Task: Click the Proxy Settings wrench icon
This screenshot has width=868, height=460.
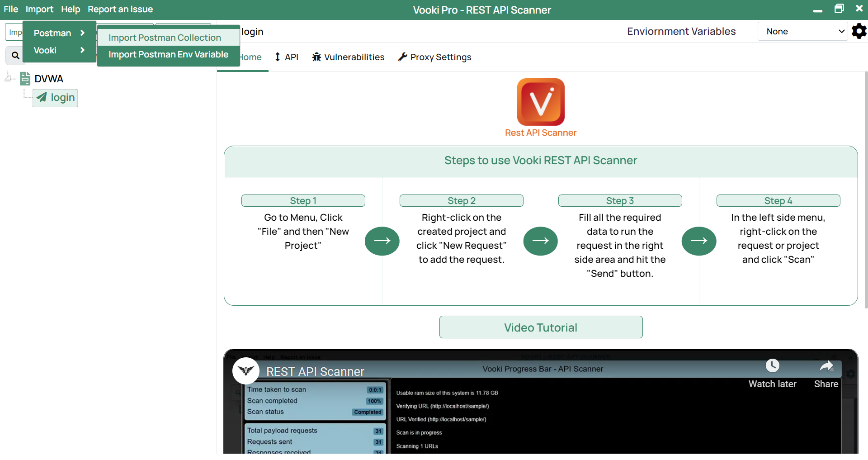Action: pyautogui.click(x=402, y=57)
